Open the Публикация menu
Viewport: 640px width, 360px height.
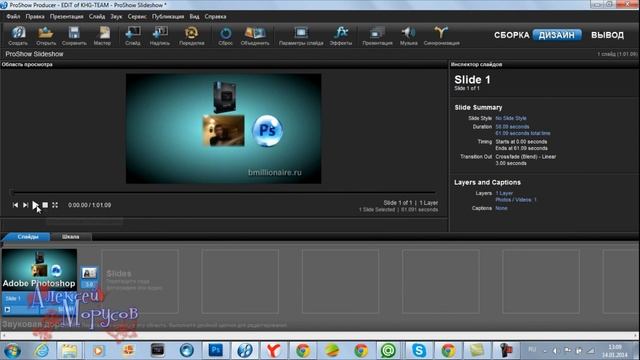[168, 17]
